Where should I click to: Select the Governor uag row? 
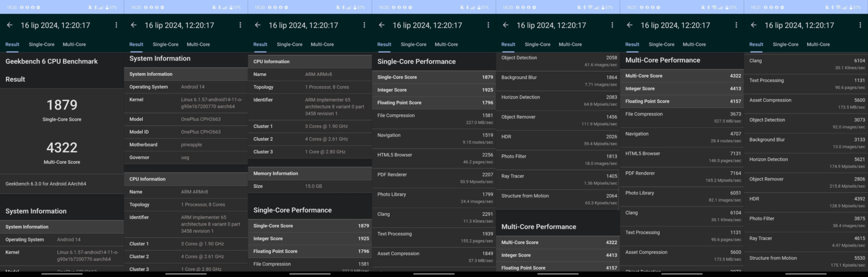click(x=186, y=158)
